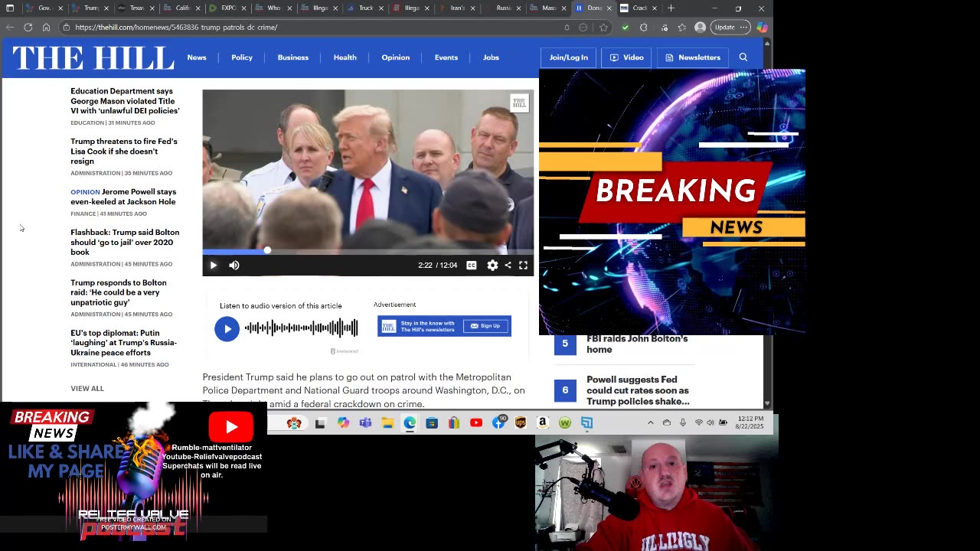Open the Policy menu
980x551 pixels.
[x=242, y=57]
